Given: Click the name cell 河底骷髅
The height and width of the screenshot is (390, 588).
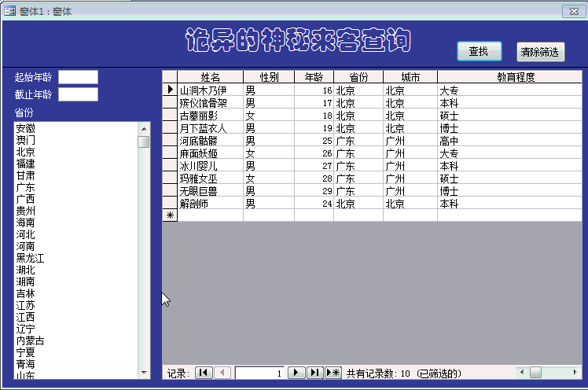Looking at the screenshot, I should (211, 141).
